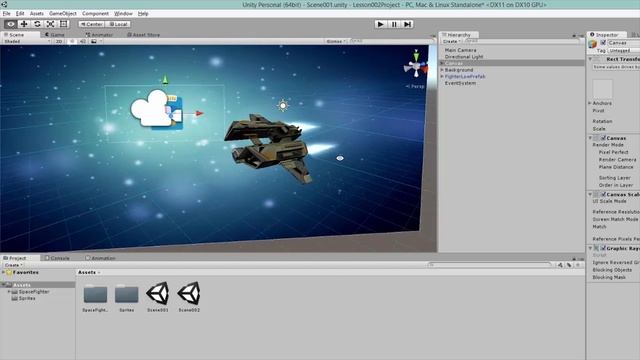Click the red X-axis arrow handle

pyautogui.click(x=199, y=113)
